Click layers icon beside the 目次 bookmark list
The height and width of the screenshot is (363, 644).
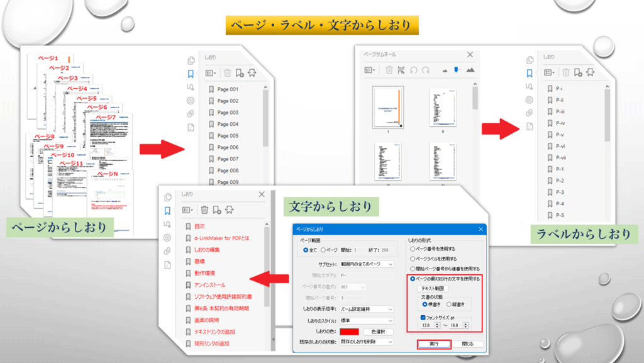click(167, 238)
